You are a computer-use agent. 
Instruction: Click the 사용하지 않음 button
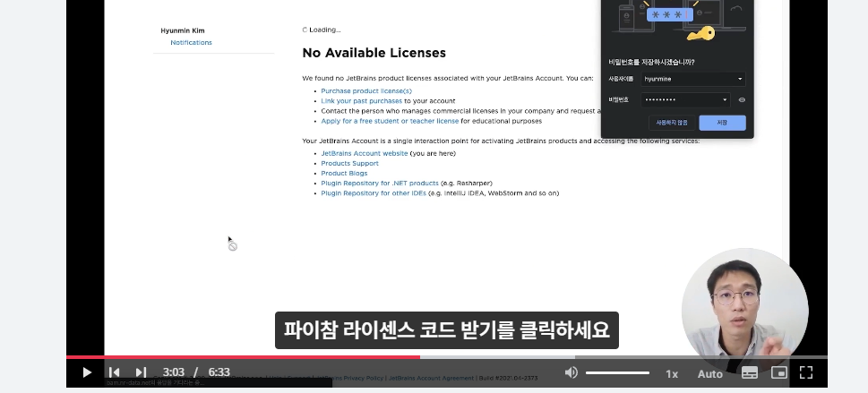[x=672, y=123]
